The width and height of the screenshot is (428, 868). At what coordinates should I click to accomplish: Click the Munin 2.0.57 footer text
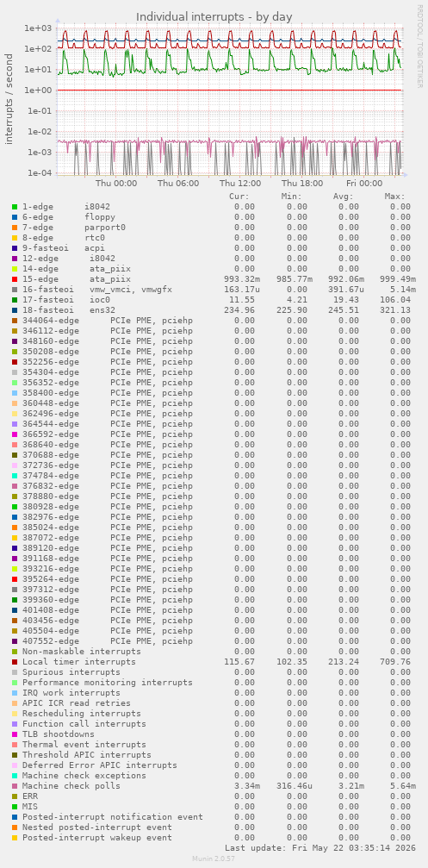point(214,858)
